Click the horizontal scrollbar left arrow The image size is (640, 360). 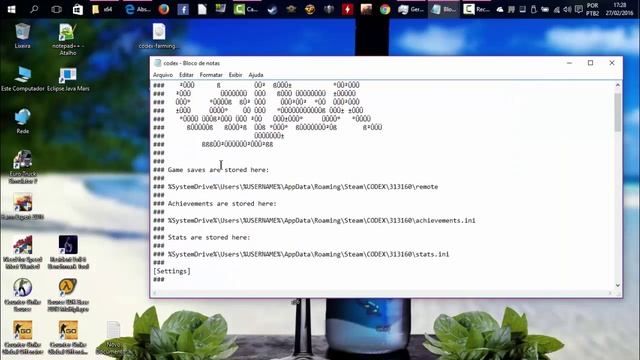[x=155, y=293]
